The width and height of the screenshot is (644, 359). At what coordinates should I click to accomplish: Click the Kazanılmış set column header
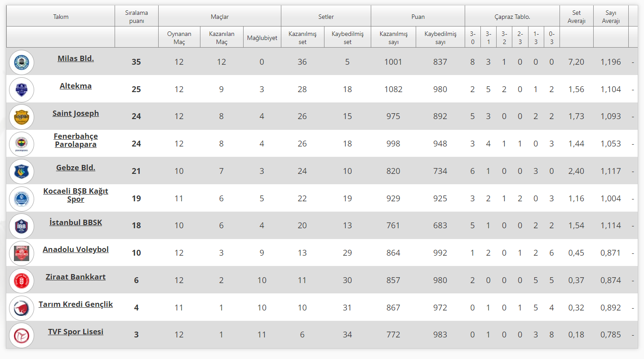coord(302,37)
